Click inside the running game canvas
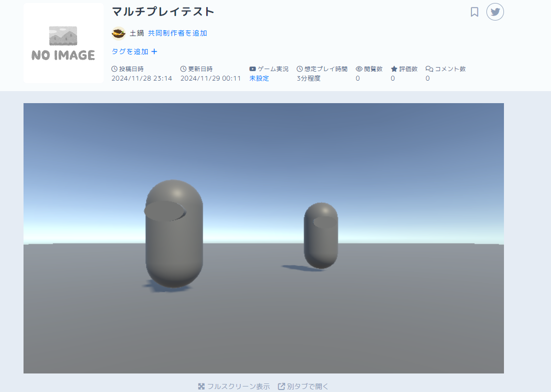The height and width of the screenshot is (392, 551). (x=263, y=238)
